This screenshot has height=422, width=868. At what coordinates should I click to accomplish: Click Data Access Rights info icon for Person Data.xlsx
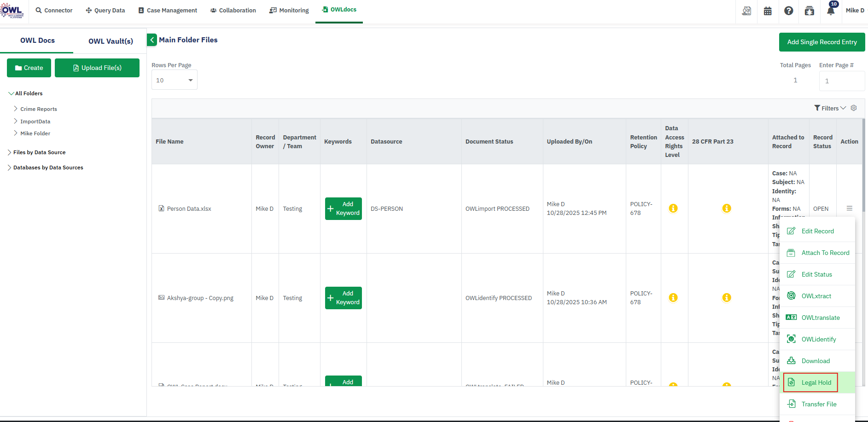[x=673, y=208]
